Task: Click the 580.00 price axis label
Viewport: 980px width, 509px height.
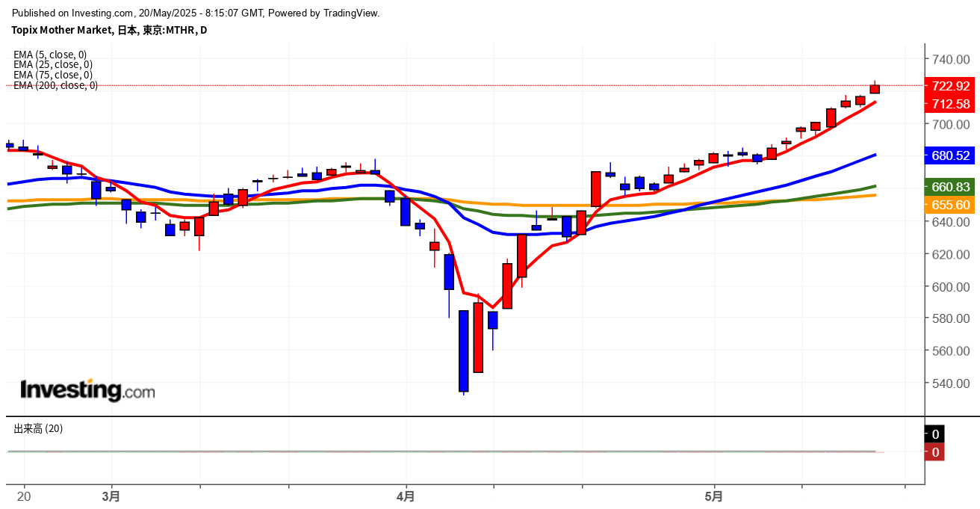Action: click(951, 318)
